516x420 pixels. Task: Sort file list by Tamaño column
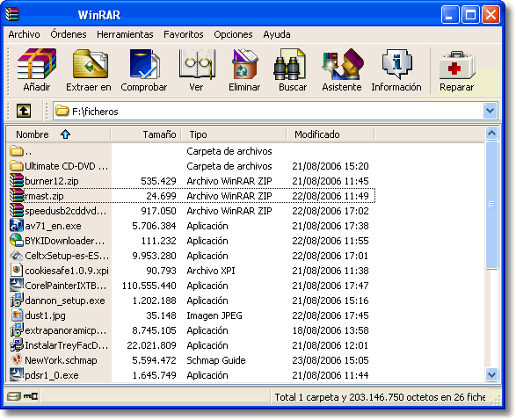pyautogui.click(x=146, y=134)
